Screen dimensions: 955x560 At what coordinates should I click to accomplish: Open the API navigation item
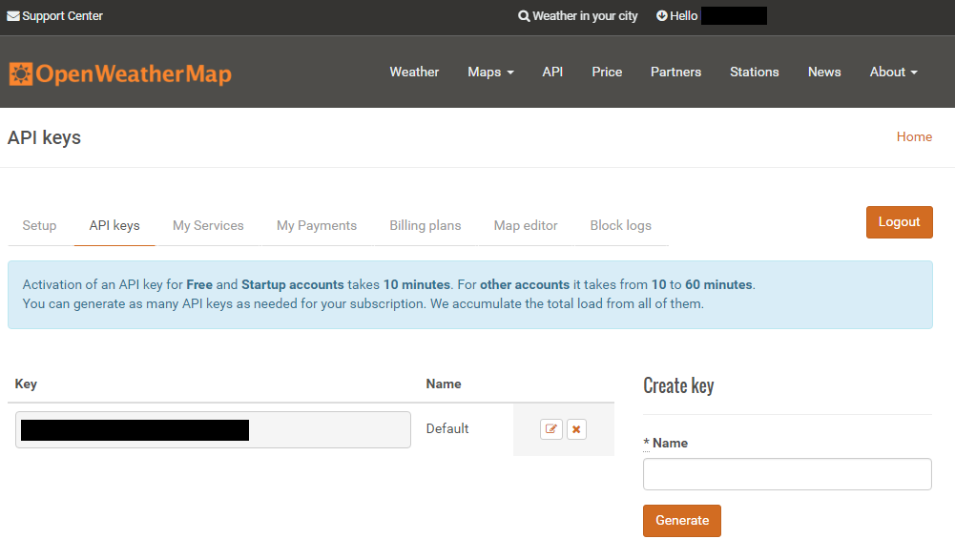coord(552,72)
